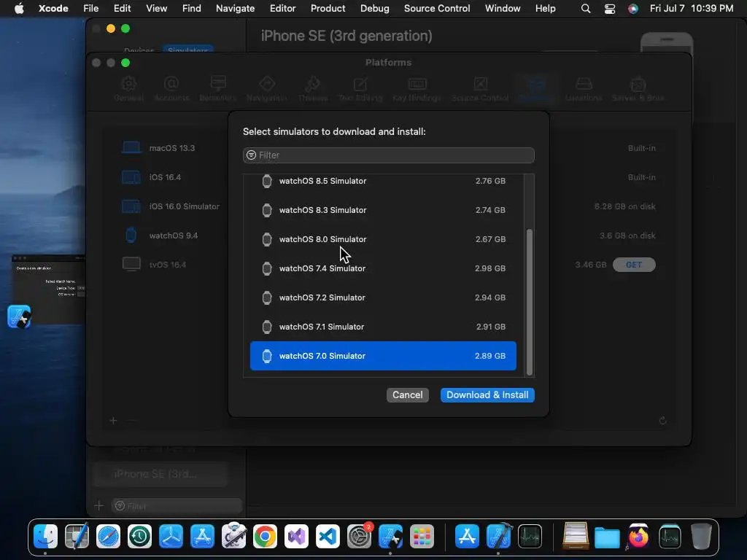Click the Simulator icon on the desktop
The width and height of the screenshot is (747, 560).
click(x=19, y=316)
